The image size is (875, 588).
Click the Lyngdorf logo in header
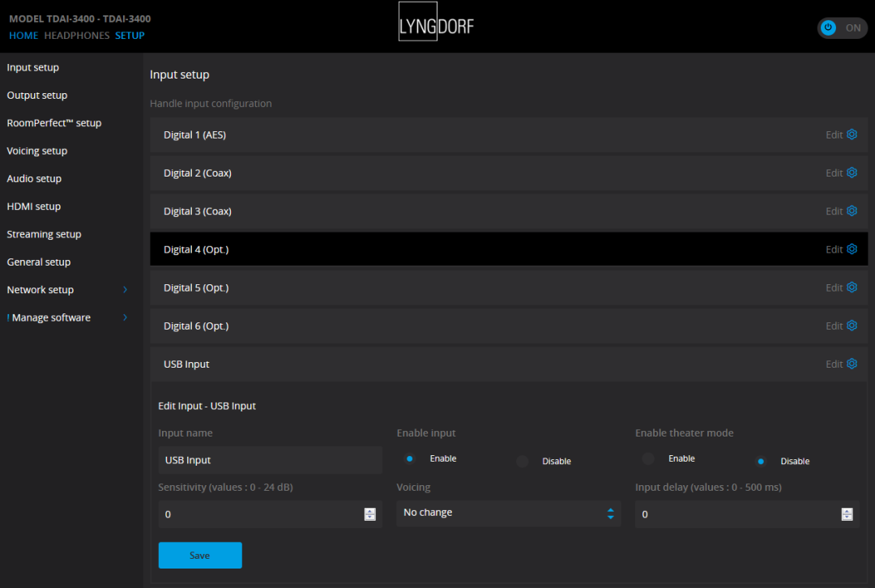coord(437,27)
